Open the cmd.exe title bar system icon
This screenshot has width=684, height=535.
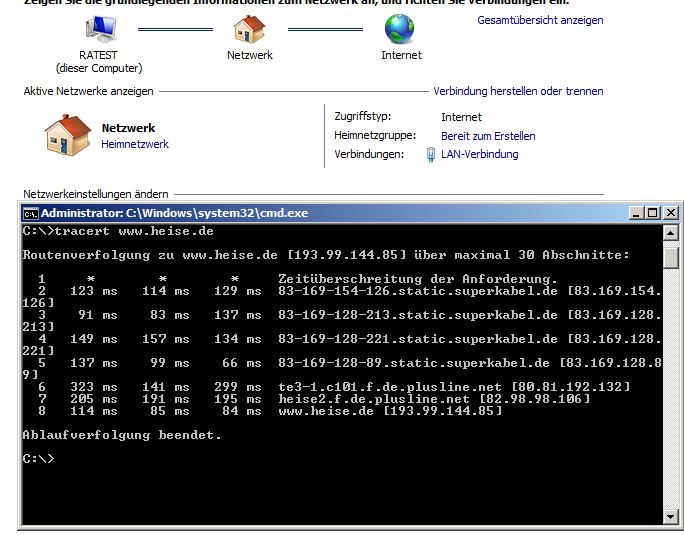(31, 213)
